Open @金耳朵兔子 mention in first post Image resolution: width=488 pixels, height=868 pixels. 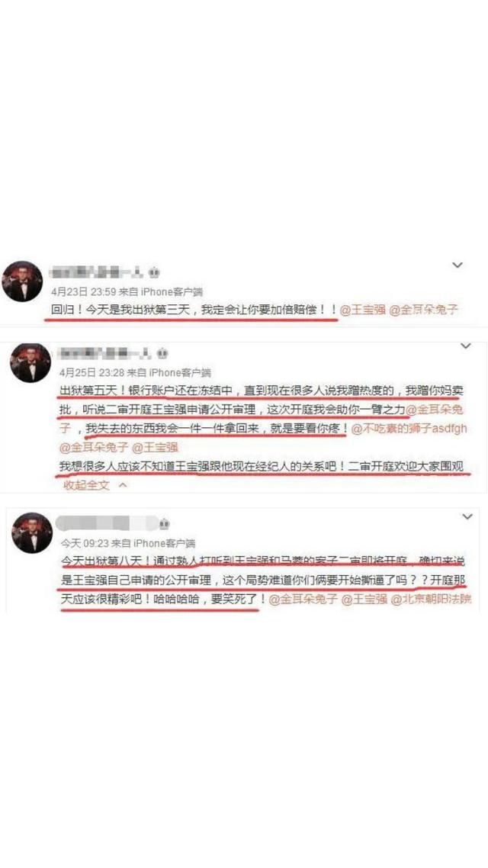(x=424, y=310)
